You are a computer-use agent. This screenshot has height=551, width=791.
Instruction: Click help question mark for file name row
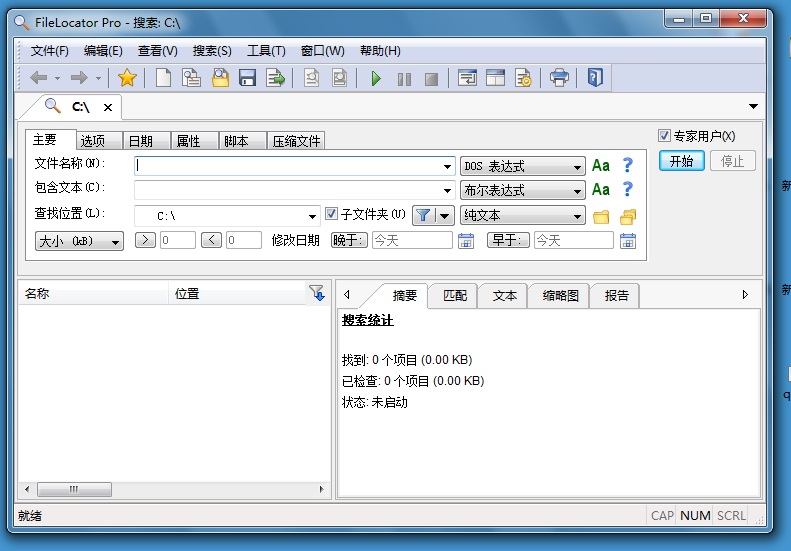[x=627, y=165]
